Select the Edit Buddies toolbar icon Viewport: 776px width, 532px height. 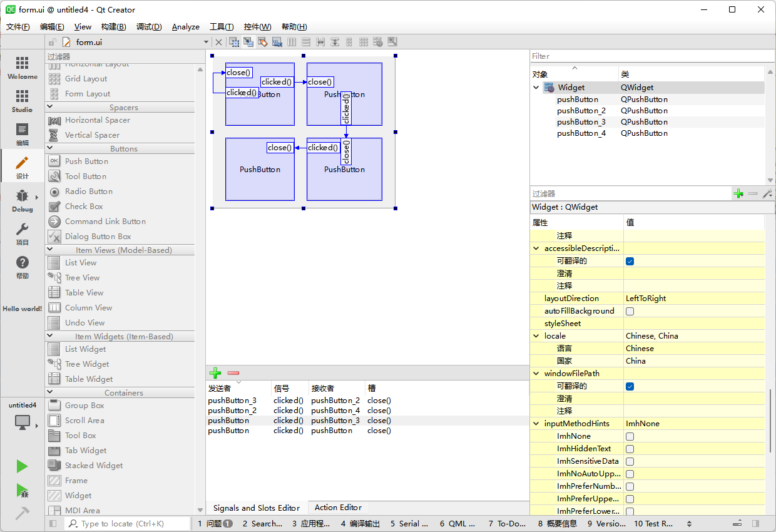263,42
